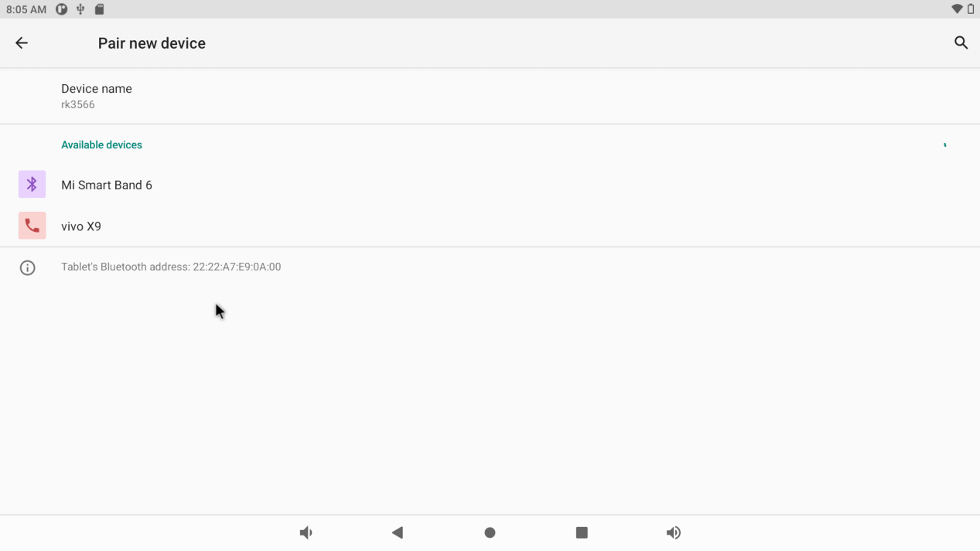The image size is (980, 551).
Task: Click the info icon beside Bluetooth address
Action: click(28, 268)
